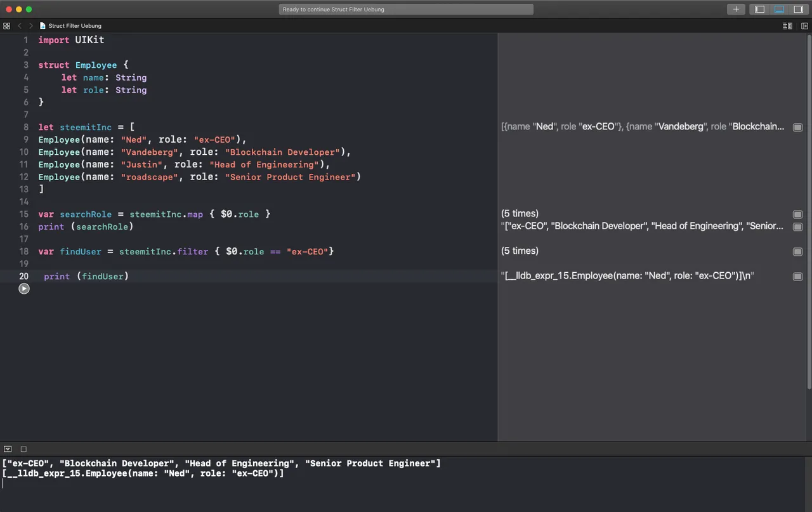812x512 pixels.
Task: Click the steemitInc array result in sidebar
Action: [x=643, y=127]
